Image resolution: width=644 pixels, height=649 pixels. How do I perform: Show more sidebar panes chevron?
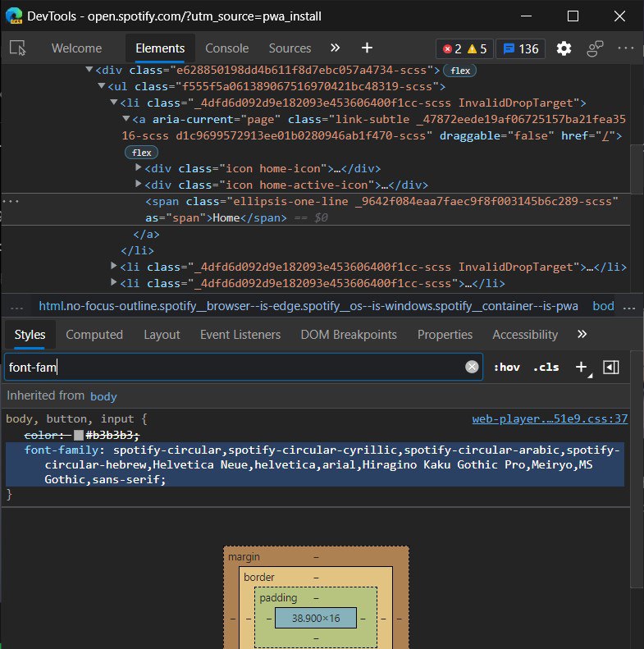tap(582, 334)
